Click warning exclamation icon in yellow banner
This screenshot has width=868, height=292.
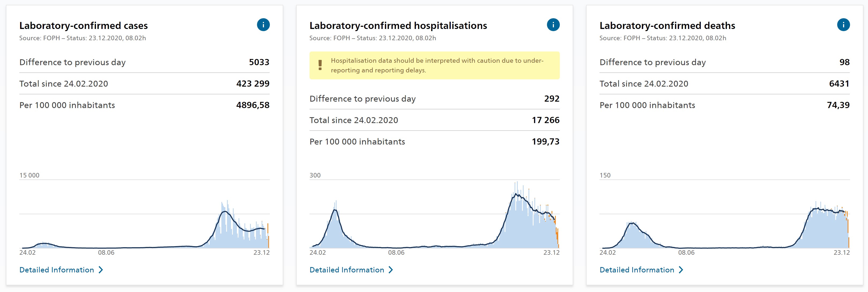[320, 65]
